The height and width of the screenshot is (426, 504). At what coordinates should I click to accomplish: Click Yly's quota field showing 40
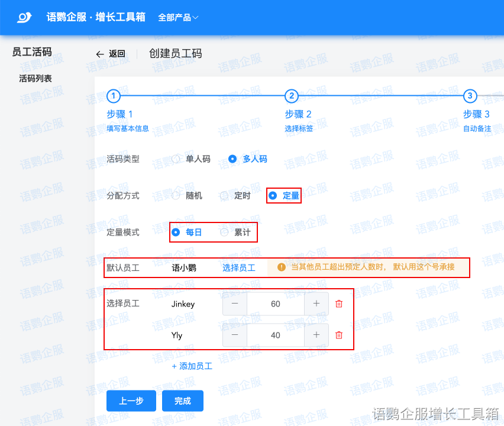[x=276, y=335]
